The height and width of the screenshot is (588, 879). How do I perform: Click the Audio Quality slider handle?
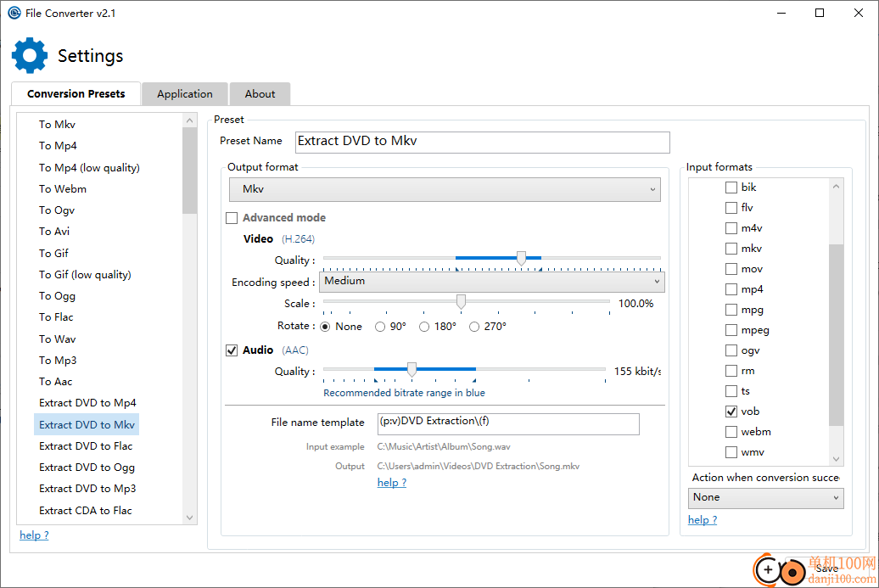(x=412, y=369)
